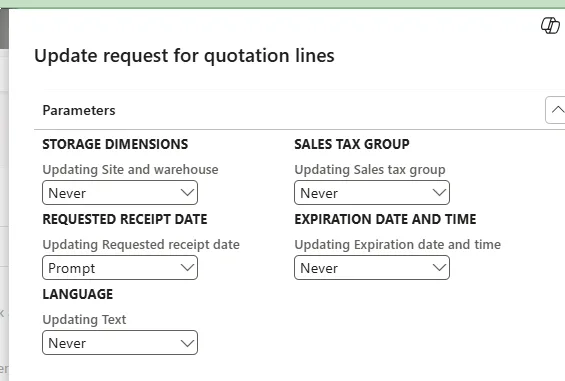Click the EXPIRATION DATE AND TIME heading
The width and height of the screenshot is (565, 381).
click(385, 219)
